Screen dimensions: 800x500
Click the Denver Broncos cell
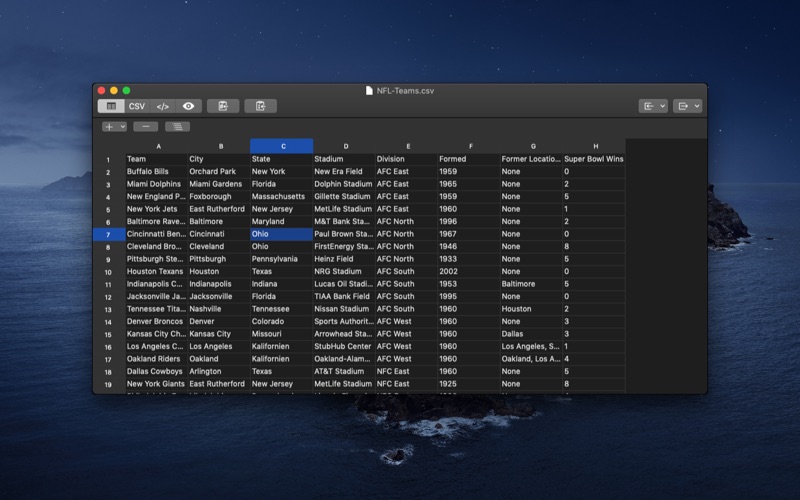(x=157, y=321)
